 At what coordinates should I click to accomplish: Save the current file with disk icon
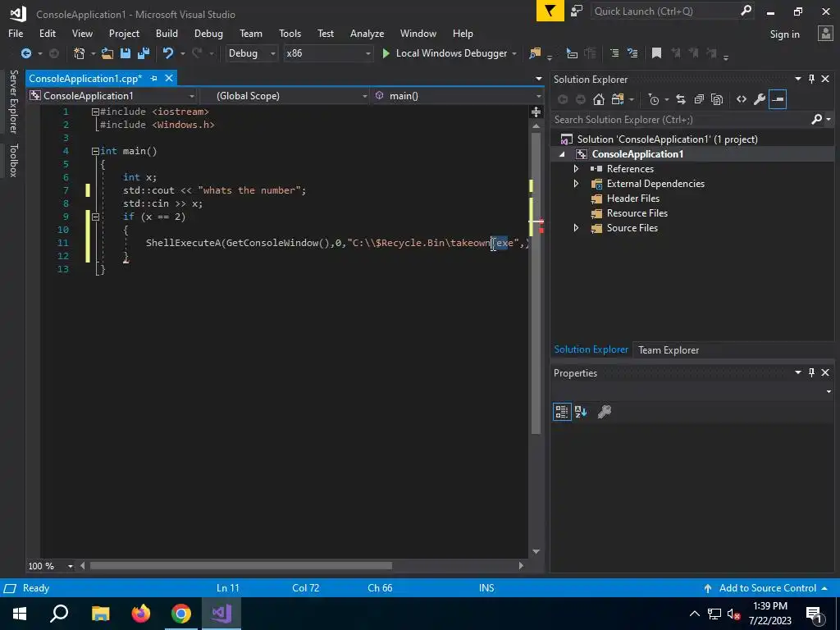[126, 53]
